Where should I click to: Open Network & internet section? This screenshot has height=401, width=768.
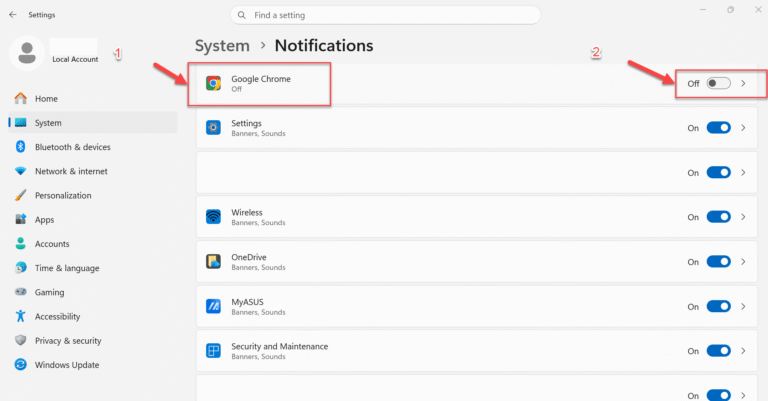93,171
